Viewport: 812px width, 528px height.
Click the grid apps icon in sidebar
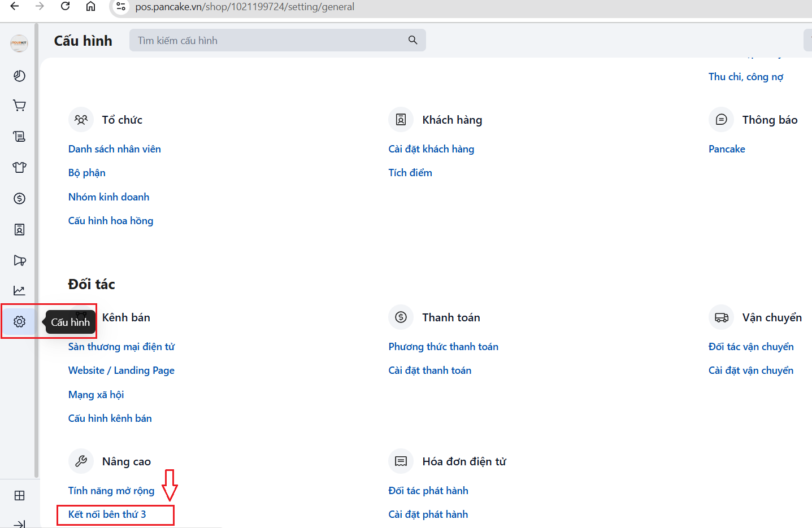point(19,495)
